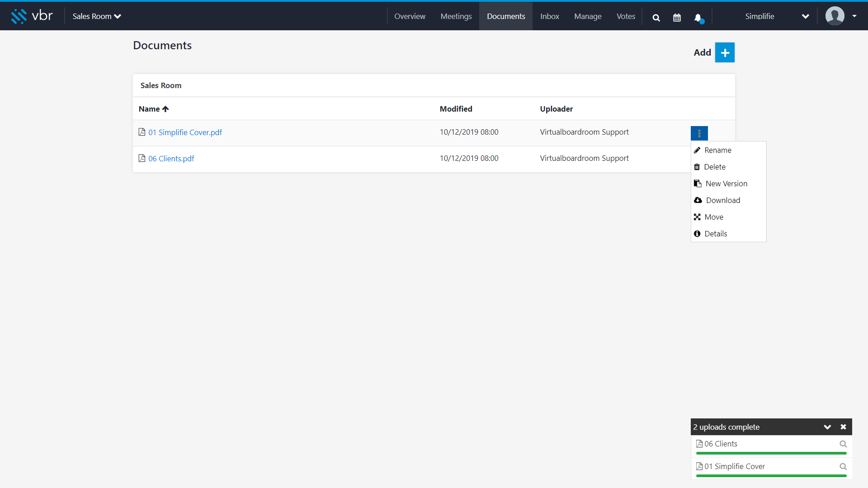Click the Add label text
868x488 pixels.
point(702,52)
